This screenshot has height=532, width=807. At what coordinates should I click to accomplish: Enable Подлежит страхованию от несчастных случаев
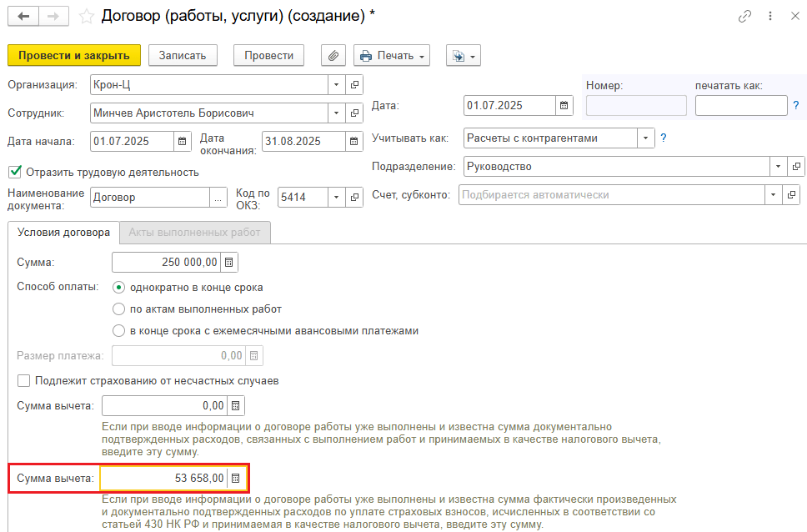(x=24, y=381)
